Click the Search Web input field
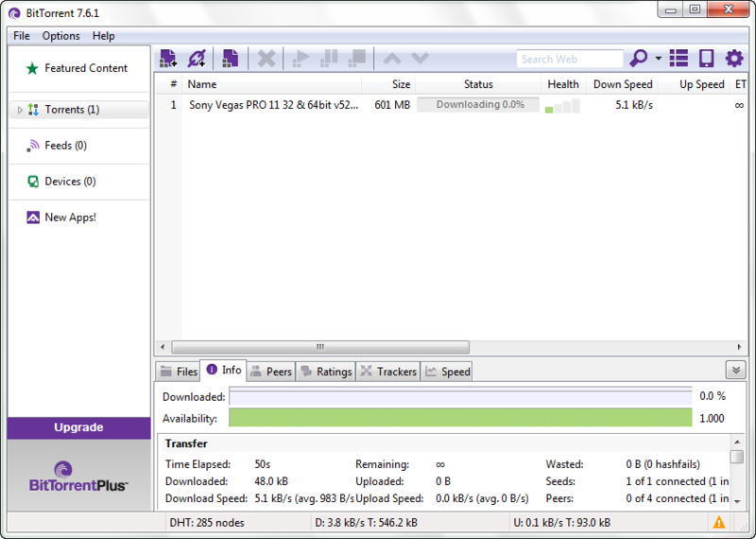The height and width of the screenshot is (539, 756). point(570,59)
